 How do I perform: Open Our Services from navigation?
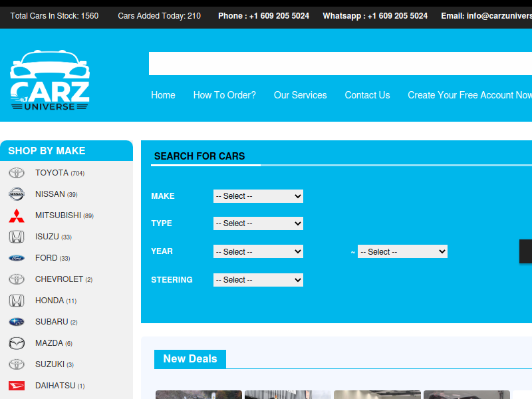(x=300, y=95)
